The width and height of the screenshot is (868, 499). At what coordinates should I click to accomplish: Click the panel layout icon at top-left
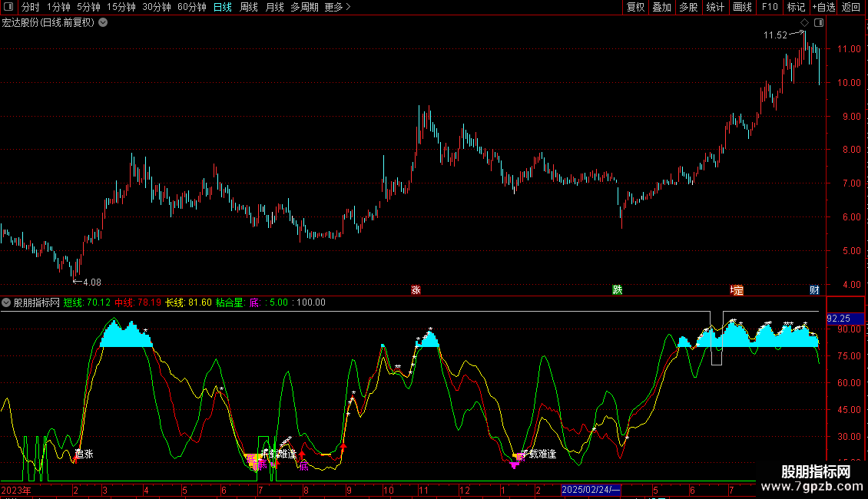click(8, 7)
